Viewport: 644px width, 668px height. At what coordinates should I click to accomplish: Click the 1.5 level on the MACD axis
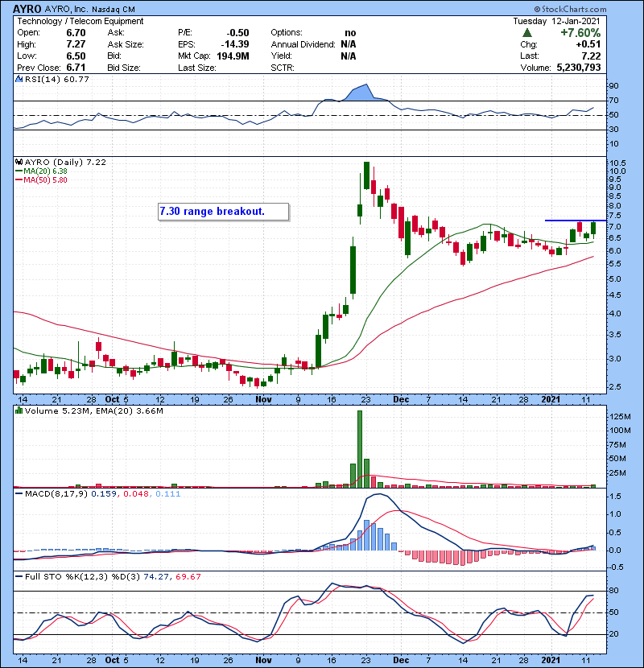click(x=616, y=497)
